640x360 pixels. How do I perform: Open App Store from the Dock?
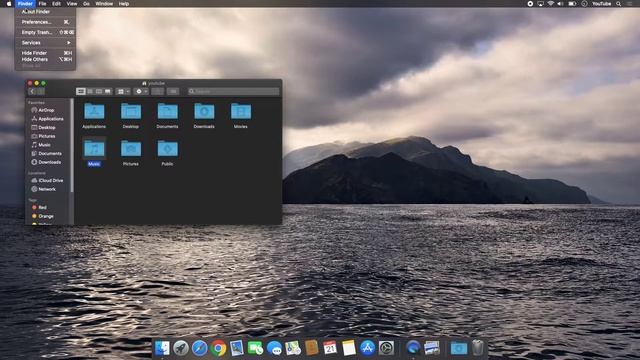[367, 348]
